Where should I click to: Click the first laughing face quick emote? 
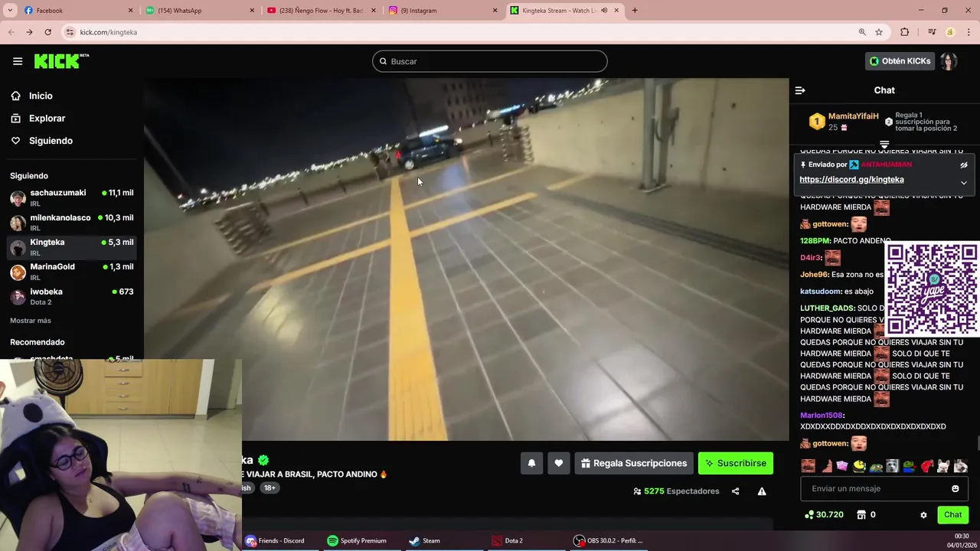[808, 465]
